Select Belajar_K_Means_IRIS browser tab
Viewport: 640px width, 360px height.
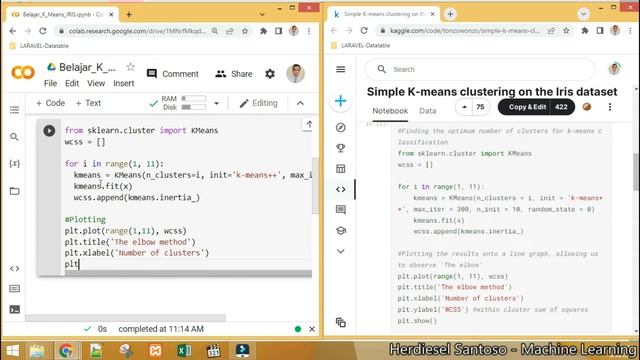[62, 15]
